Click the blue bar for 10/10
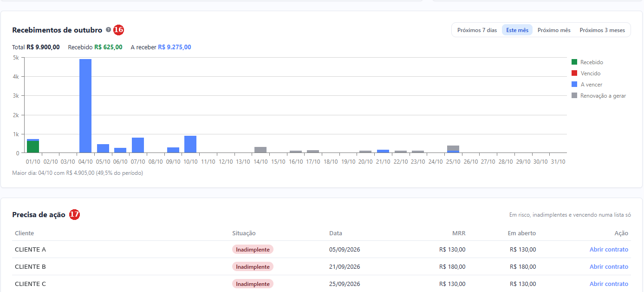Viewport: 644px width, 292px height. tap(190, 144)
